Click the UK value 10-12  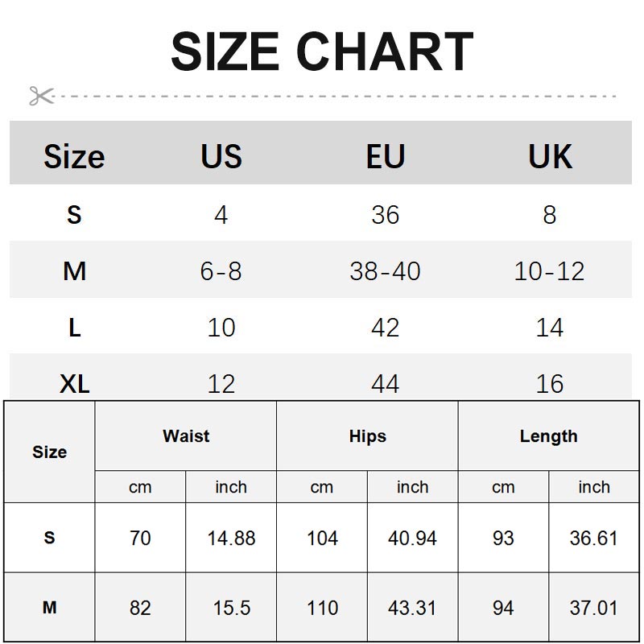[x=549, y=271]
